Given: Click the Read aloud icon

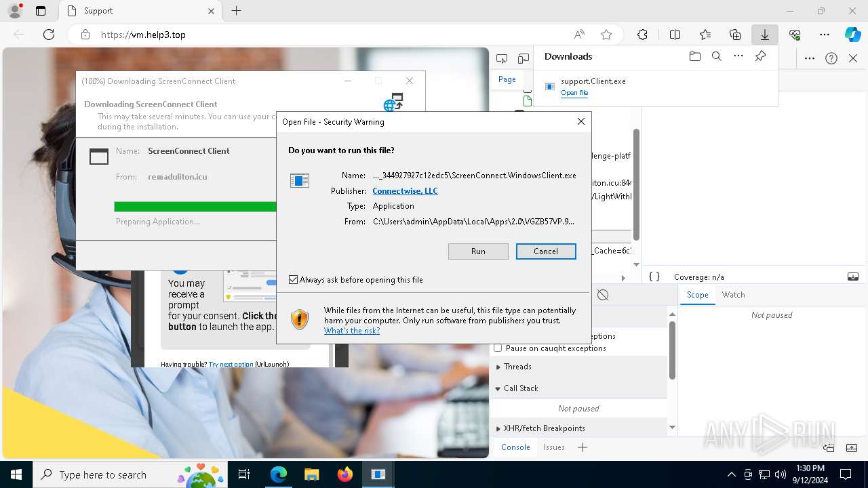Looking at the screenshot, I should pos(579,35).
